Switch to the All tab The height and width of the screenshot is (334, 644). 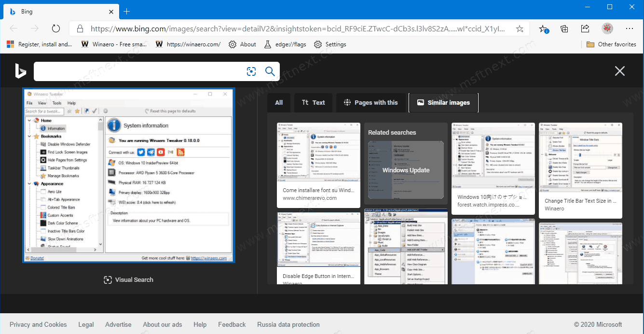pos(279,102)
